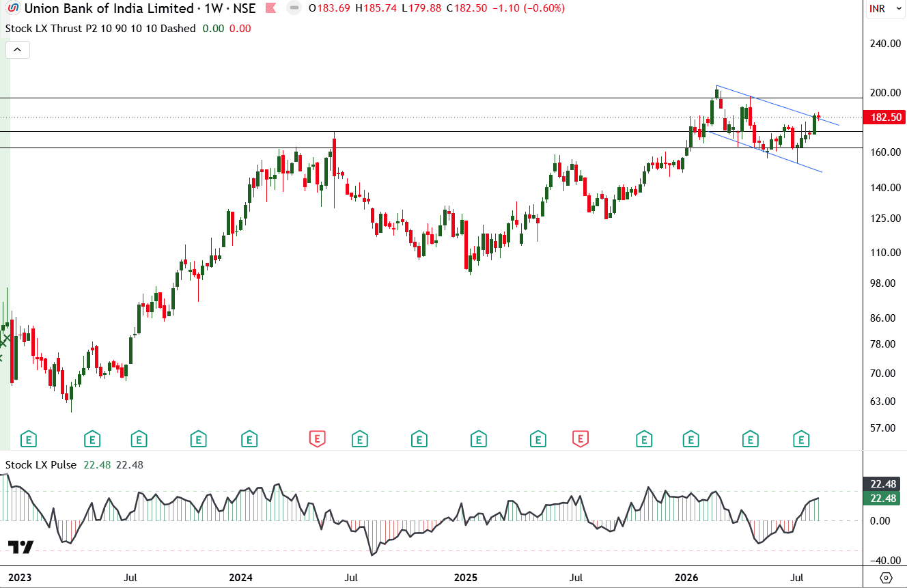
Task: Click the TradingView logo
Action: (20, 547)
